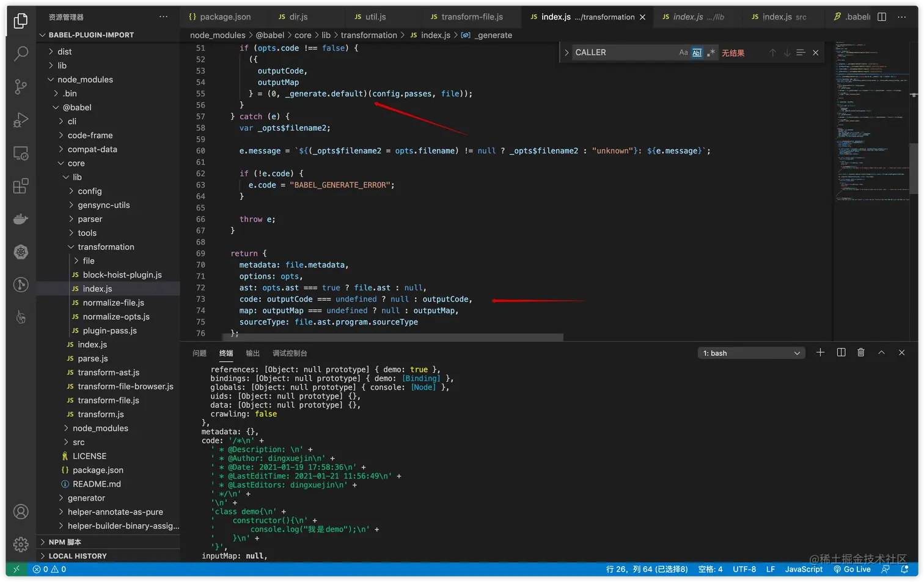
Task: Change JavaScript language mode
Action: click(804, 569)
